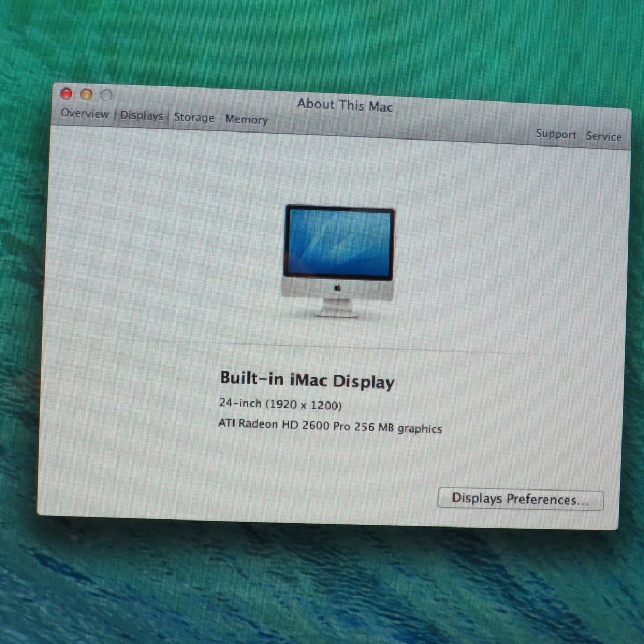Open the Support link
Screen dimensions: 644x644
tap(555, 134)
